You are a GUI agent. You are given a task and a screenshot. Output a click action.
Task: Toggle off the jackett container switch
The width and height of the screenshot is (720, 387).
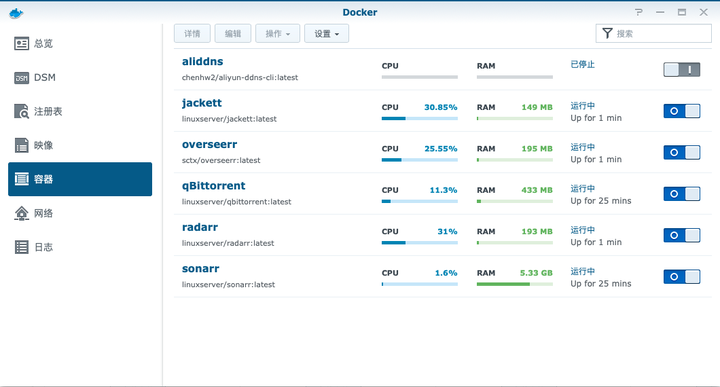tap(681, 111)
